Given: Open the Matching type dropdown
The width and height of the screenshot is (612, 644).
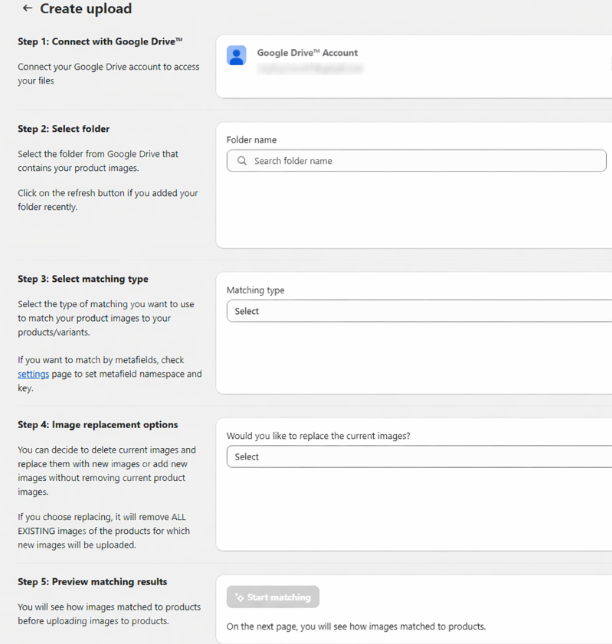Looking at the screenshot, I should [420, 311].
